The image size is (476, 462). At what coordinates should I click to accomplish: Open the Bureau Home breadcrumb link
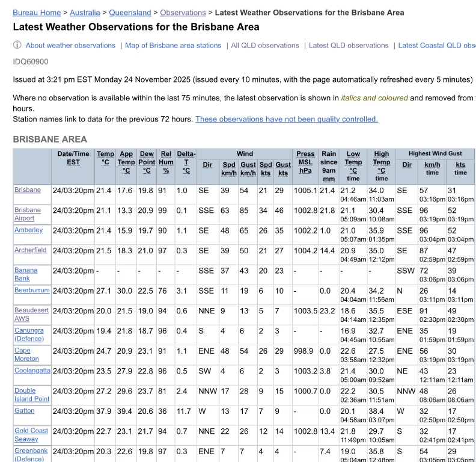coord(37,12)
